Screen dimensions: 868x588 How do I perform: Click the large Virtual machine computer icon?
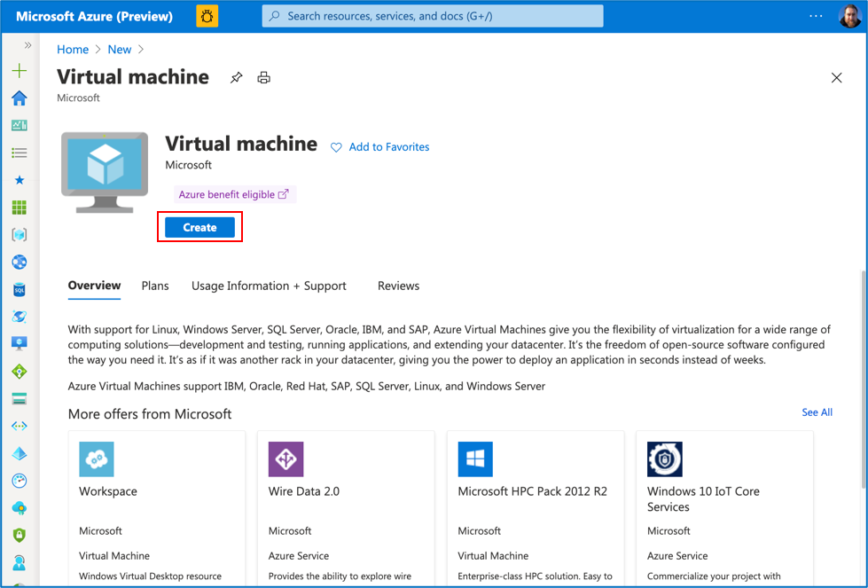tap(105, 172)
